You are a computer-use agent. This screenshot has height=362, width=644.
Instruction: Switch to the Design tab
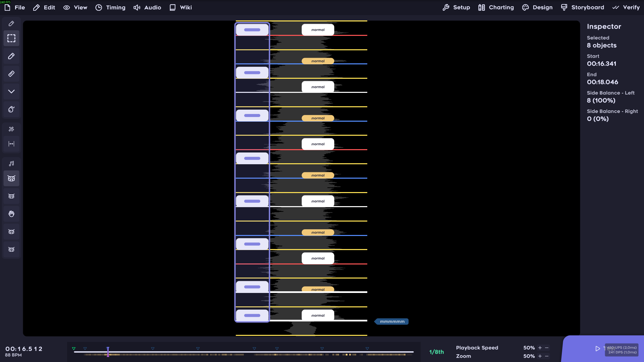click(x=537, y=7)
